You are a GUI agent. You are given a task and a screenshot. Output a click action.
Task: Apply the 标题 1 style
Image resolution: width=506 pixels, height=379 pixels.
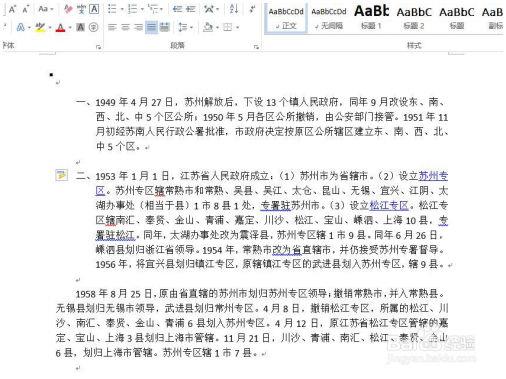pos(371,17)
